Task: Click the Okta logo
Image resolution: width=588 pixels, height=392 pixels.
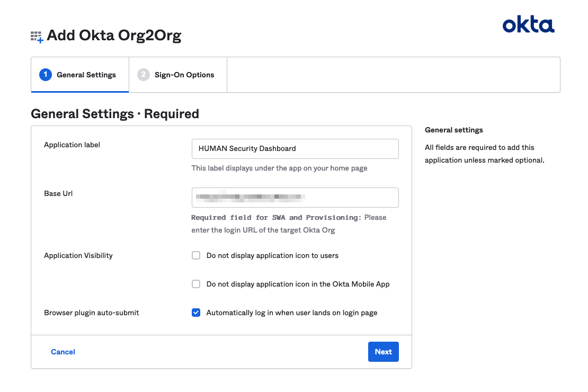Action: click(x=528, y=25)
